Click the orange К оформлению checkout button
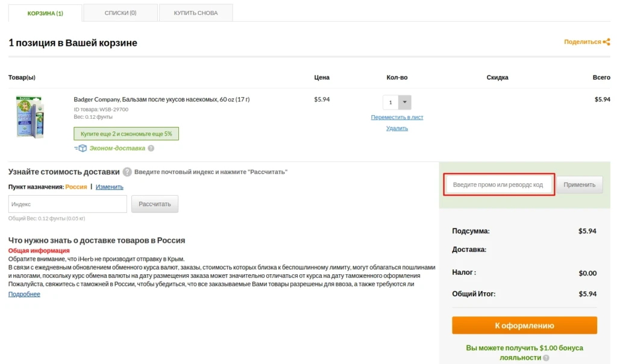 tap(524, 325)
